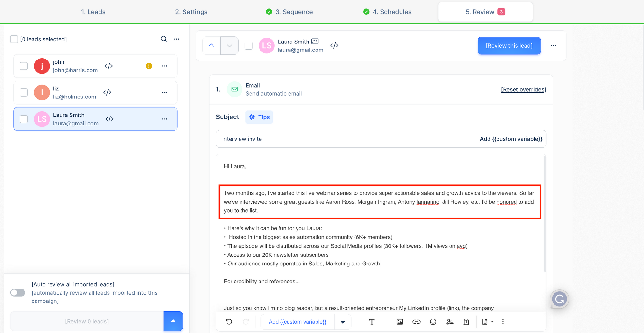
Task: Open the emoji picker
Action: coord(433,322)
